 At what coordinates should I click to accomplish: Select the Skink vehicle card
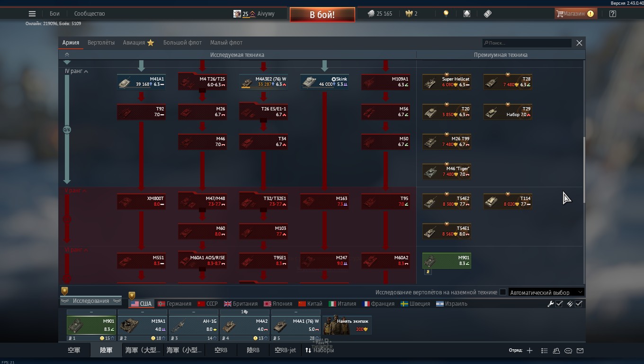[x=324, y=82]
